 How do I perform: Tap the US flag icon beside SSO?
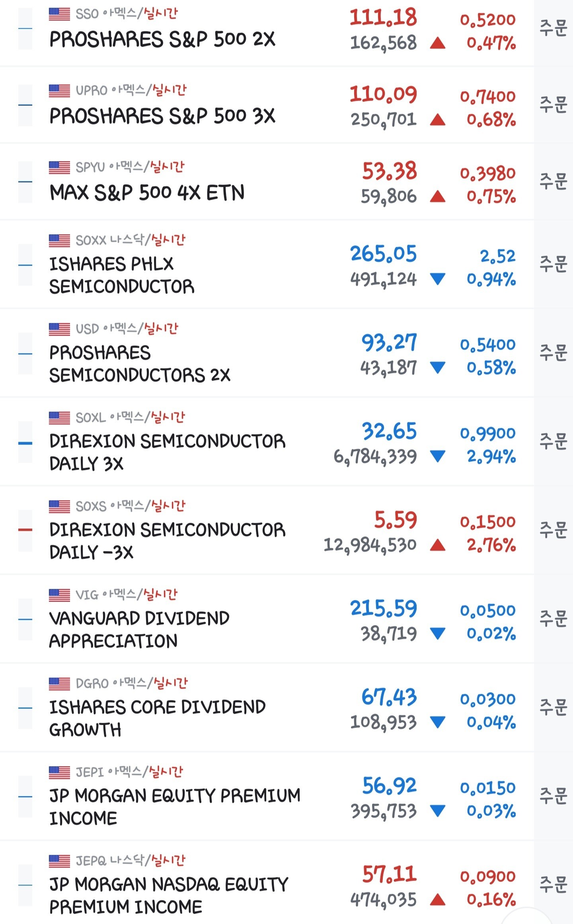59,14
